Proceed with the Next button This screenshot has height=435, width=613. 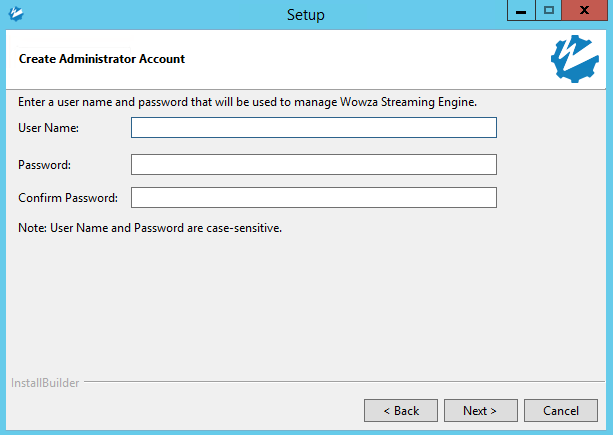(479, 410)
